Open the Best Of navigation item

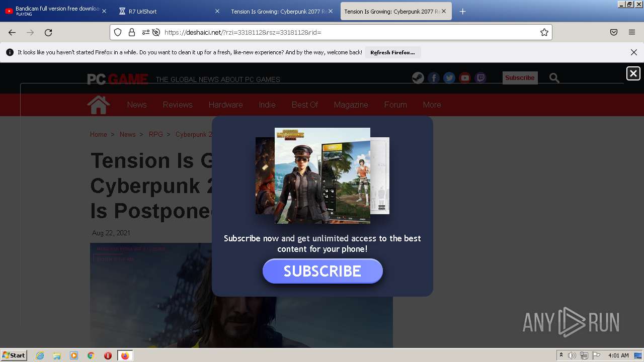tap(305, 105)
